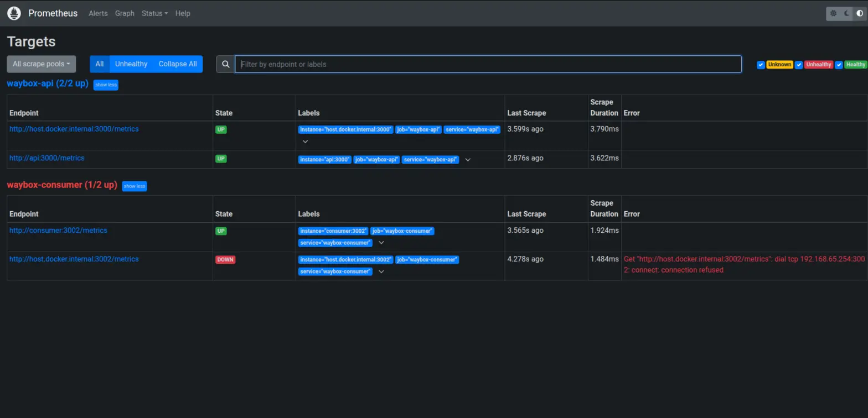This screenshot has height=418, width=868.
Task: Click the search magnifier icon
Action: pos(226,64)
